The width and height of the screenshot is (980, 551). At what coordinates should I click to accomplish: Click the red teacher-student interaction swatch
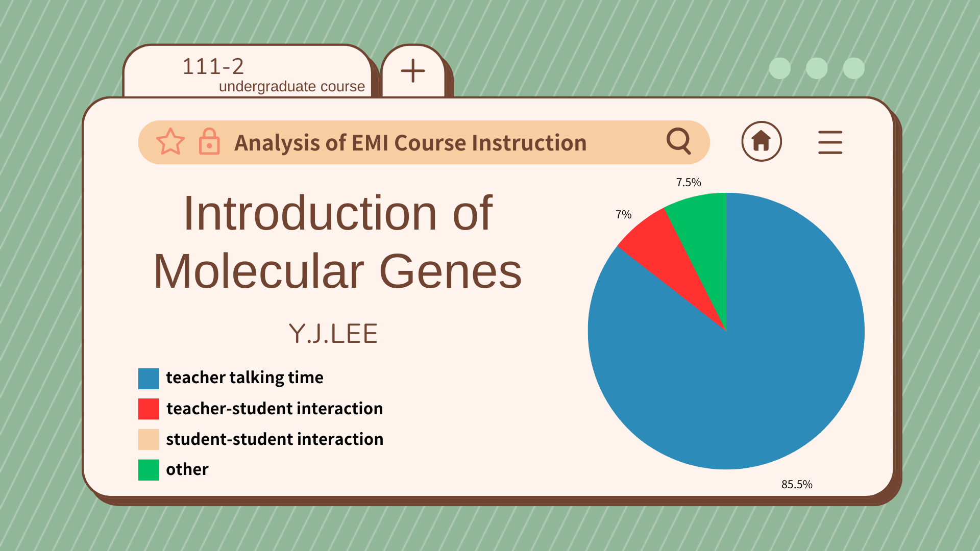pos(149,409)
